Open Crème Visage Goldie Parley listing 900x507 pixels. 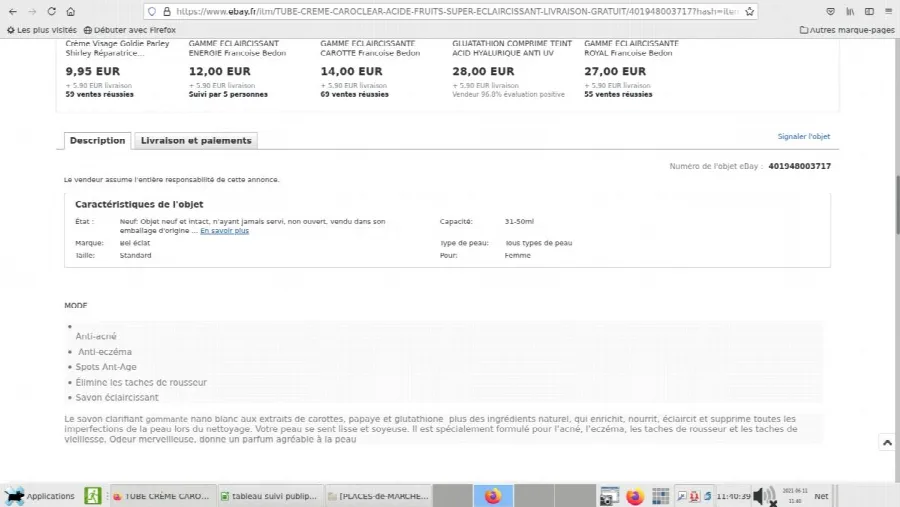[x=117, y=48]
